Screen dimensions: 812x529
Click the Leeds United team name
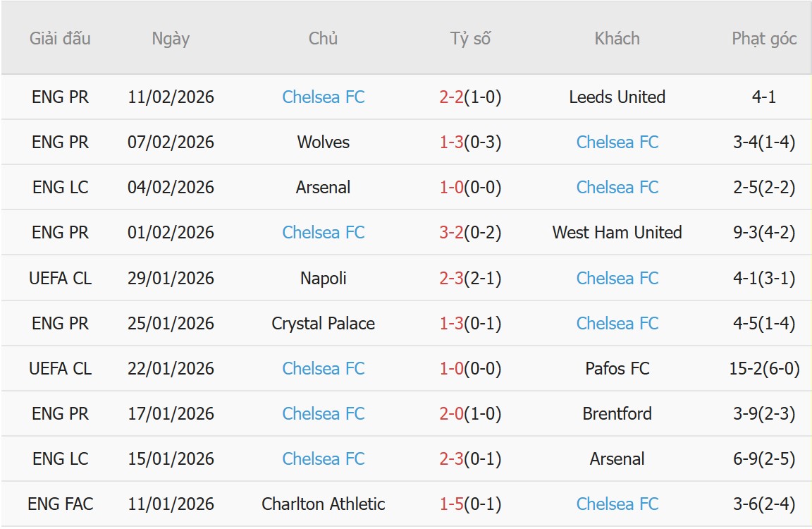pyautogui.click(x=617, y=97)
